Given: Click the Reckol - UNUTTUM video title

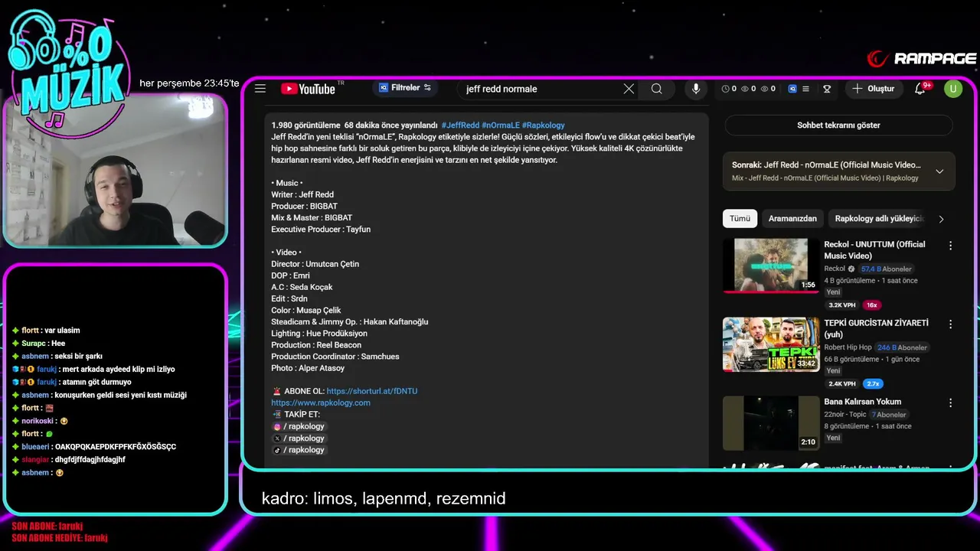Looking at the screenshot, I should [874, 250].
